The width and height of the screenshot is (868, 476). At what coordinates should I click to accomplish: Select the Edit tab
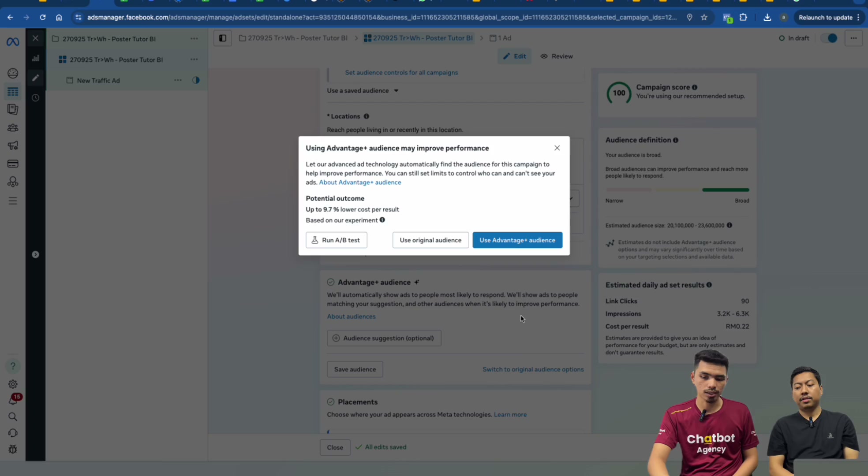tap(514, 56)
